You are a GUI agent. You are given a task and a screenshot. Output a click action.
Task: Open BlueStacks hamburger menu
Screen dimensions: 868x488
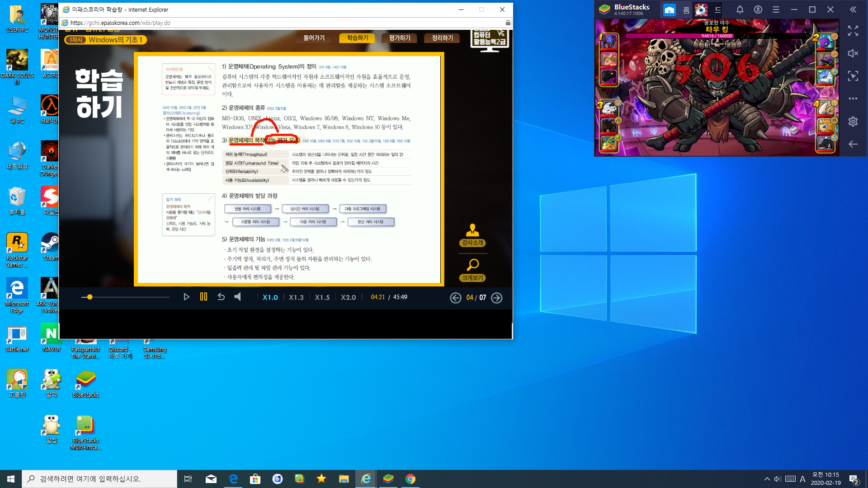point(776,9)
